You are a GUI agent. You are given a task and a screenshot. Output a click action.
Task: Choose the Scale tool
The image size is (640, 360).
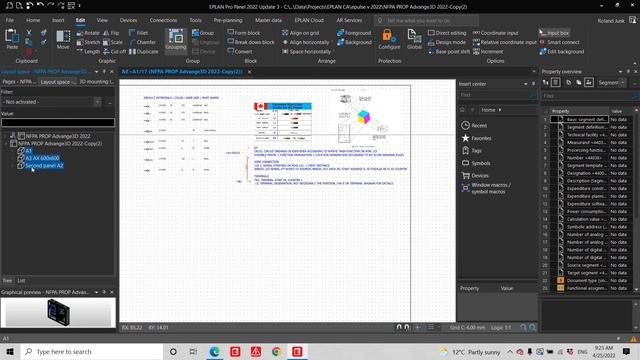coord(113,42)
